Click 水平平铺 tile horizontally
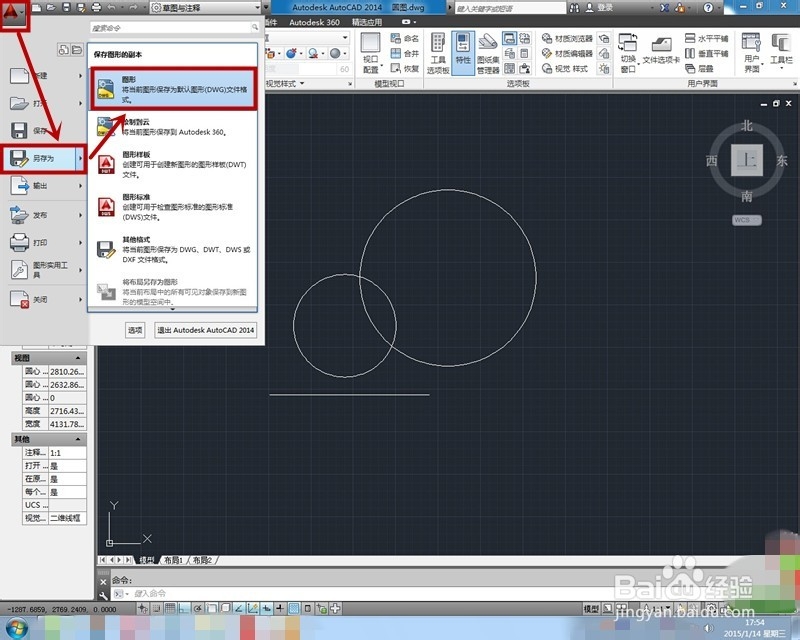This screenshot has width=800, height=640. 707,38
